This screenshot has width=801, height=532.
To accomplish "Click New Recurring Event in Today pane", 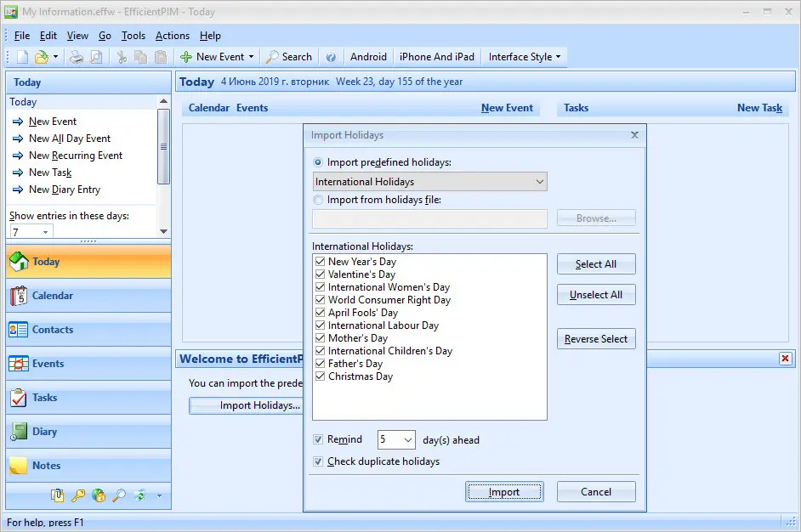I will (76, 156).
